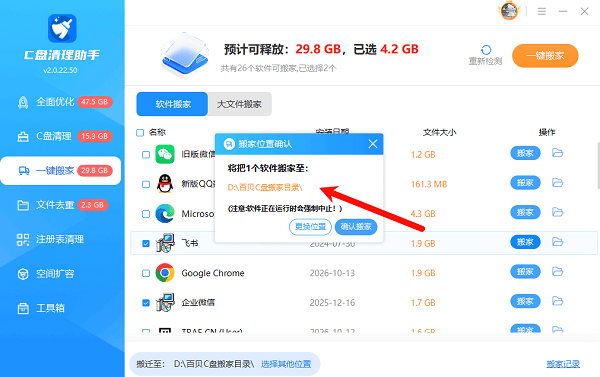Image resolution: width=600 pixels, height=377 pixels.
Task: Click the 4.3 GB size value
Action: click(423, 214)
